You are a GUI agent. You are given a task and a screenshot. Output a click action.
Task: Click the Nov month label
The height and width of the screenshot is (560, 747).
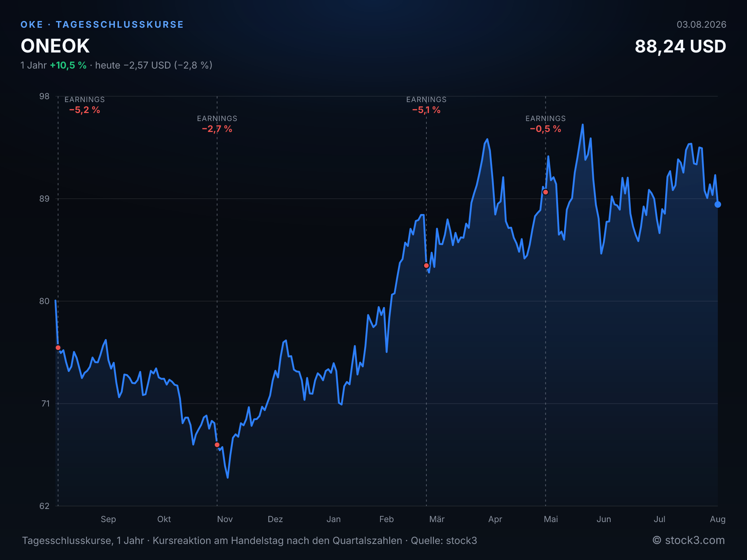[x=225, y=519]
